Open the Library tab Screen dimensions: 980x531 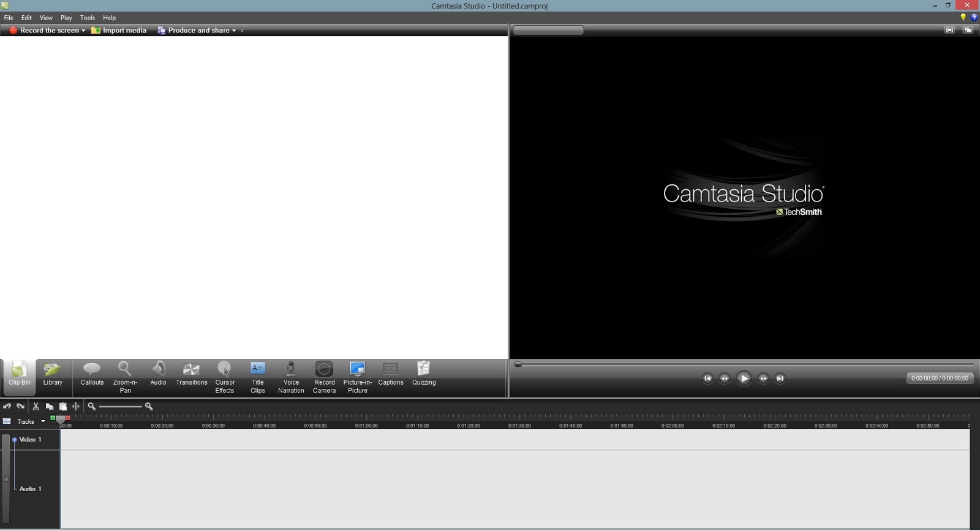click(x=53, y=375)
